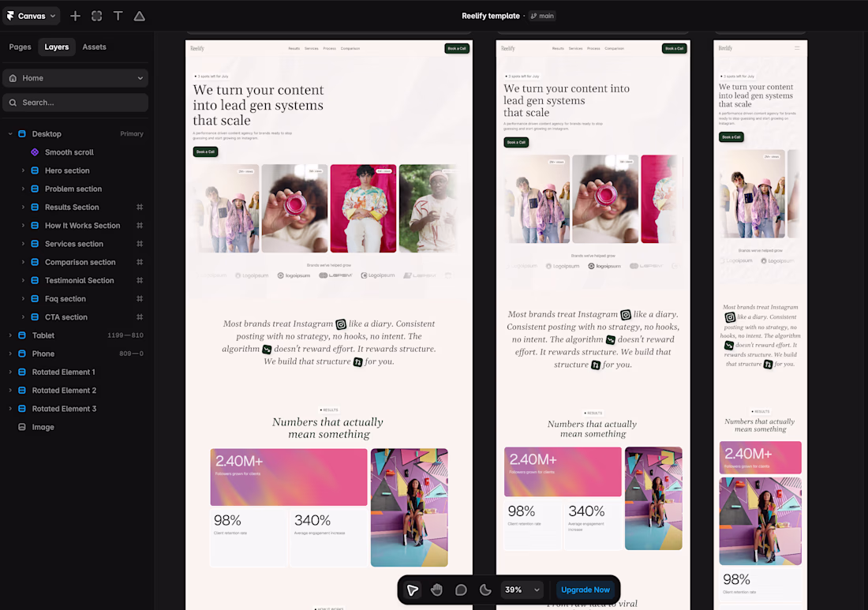Click hash icon on How It Works Section
This screenshot has height=610, width=868.
[140, 225]
